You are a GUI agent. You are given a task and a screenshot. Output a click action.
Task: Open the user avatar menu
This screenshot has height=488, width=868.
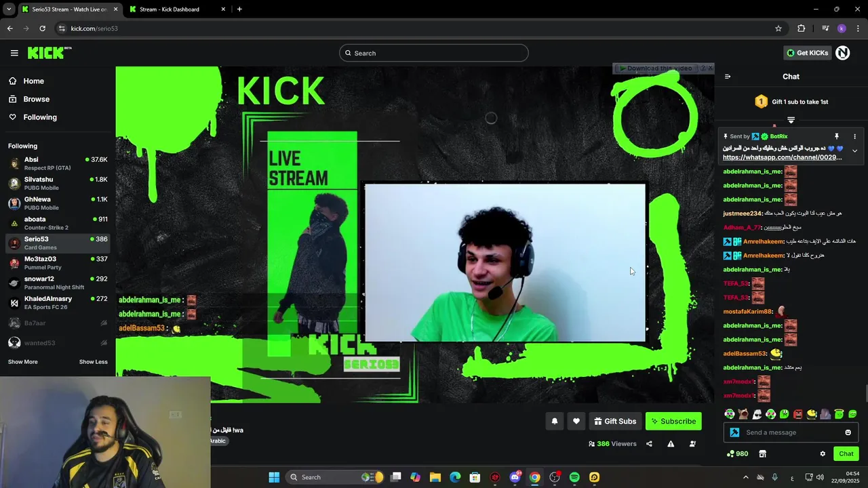tap(842, 53)
